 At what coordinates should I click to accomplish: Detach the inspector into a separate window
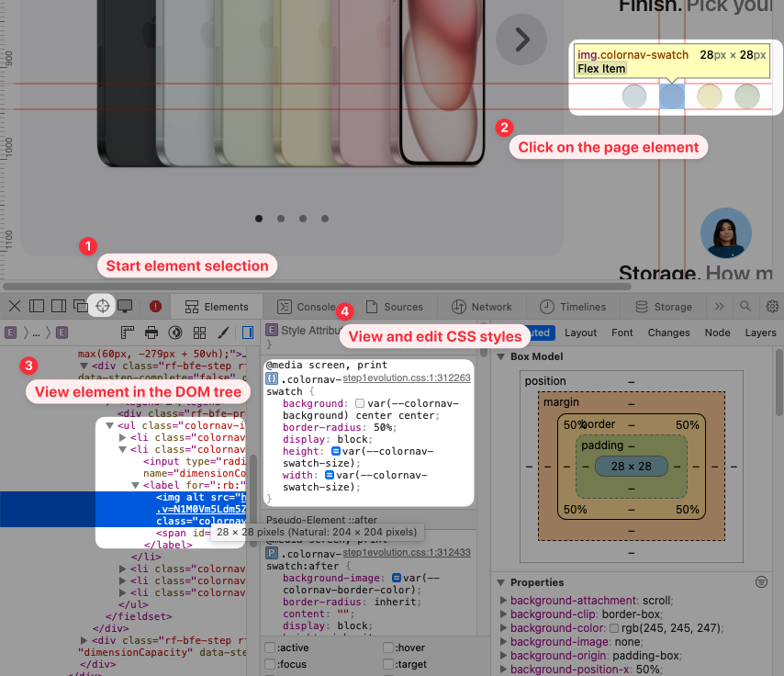(x=80, y=306)
